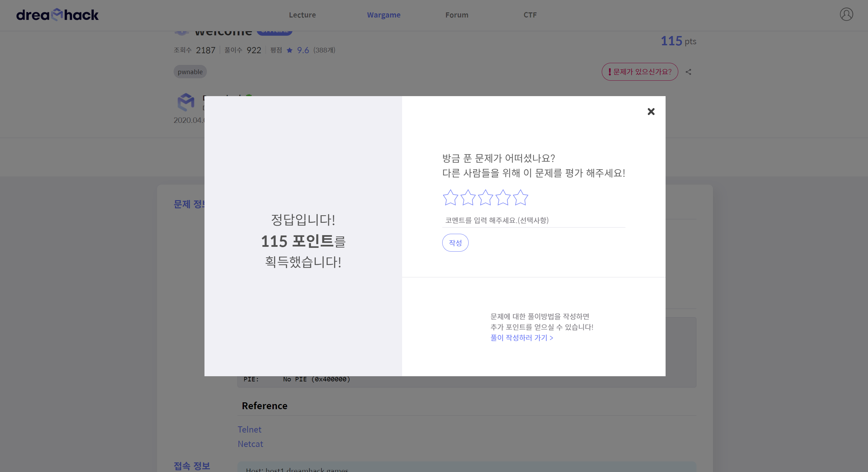Click the share icon
Image resolution: width=868 pixels, height=472 pixels.
coord(688,72)
